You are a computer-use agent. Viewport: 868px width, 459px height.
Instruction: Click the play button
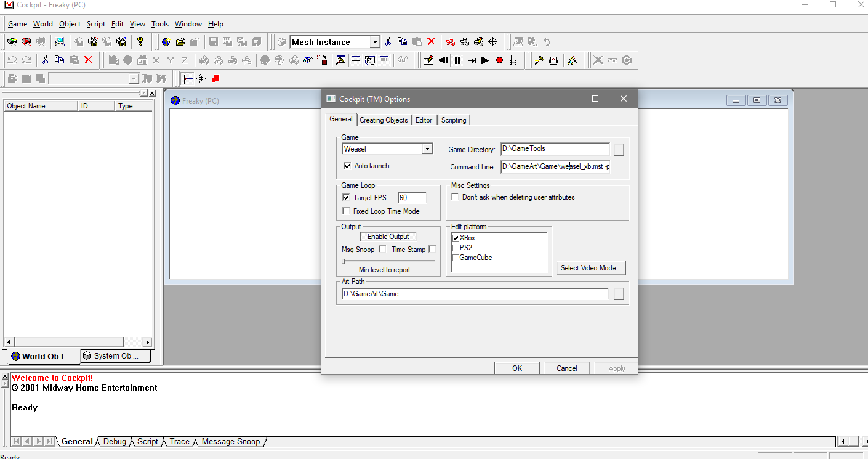[485, 60]
